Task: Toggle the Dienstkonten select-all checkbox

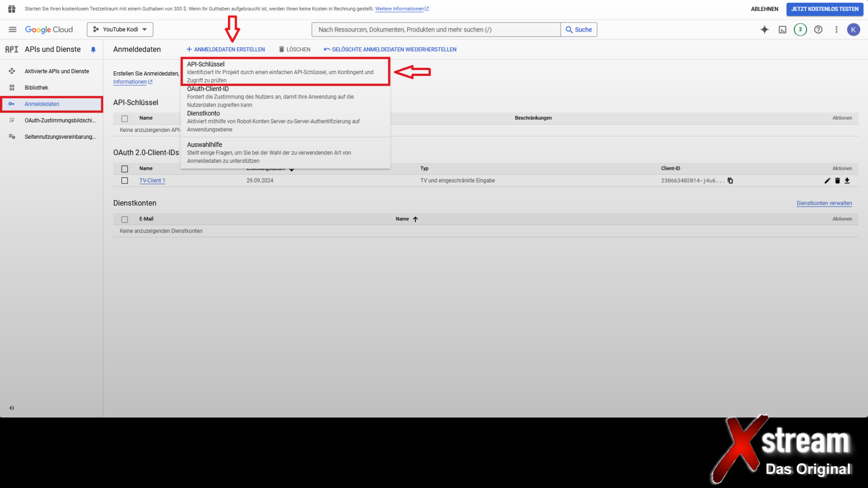Action: click(125, 220)
